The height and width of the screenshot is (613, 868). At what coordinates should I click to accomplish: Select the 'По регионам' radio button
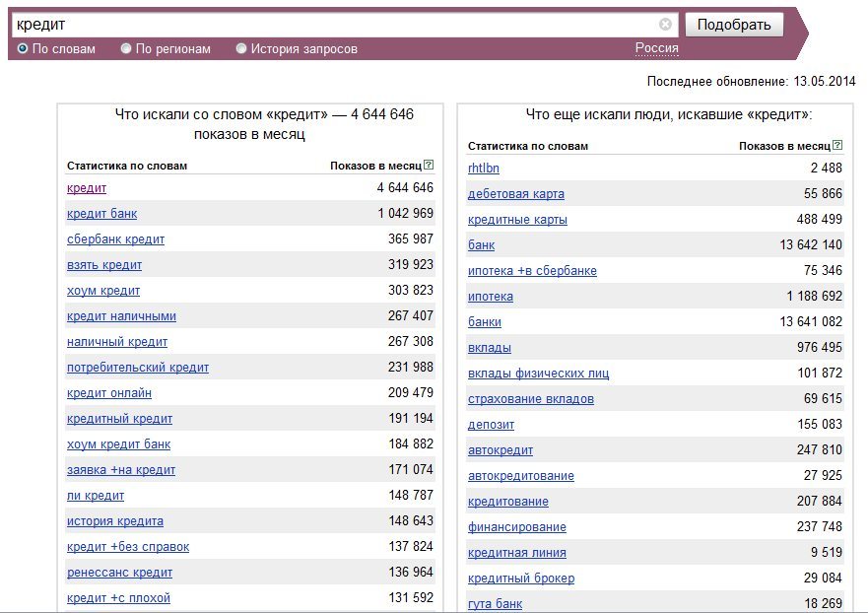(126, 48)
